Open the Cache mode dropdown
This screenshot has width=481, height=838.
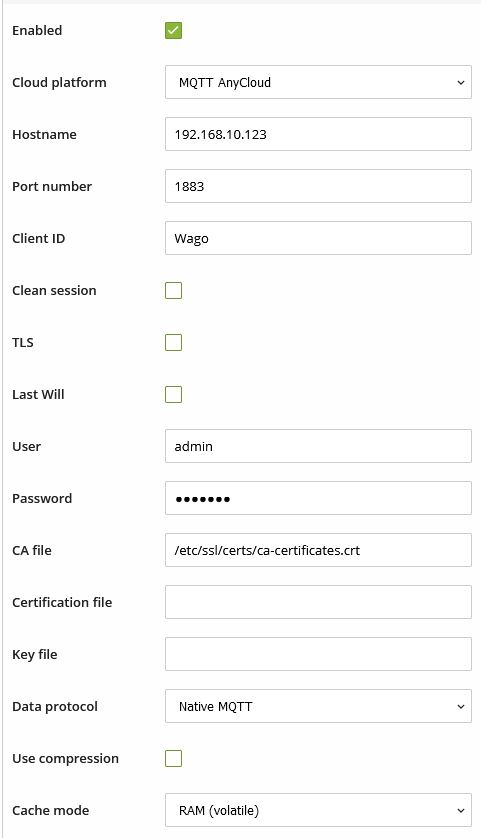(318, 810)
